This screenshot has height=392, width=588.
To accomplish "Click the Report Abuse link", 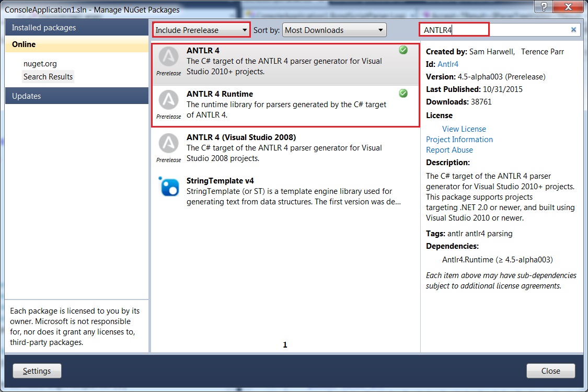I will pyautogui.click(x=449, y=150).
